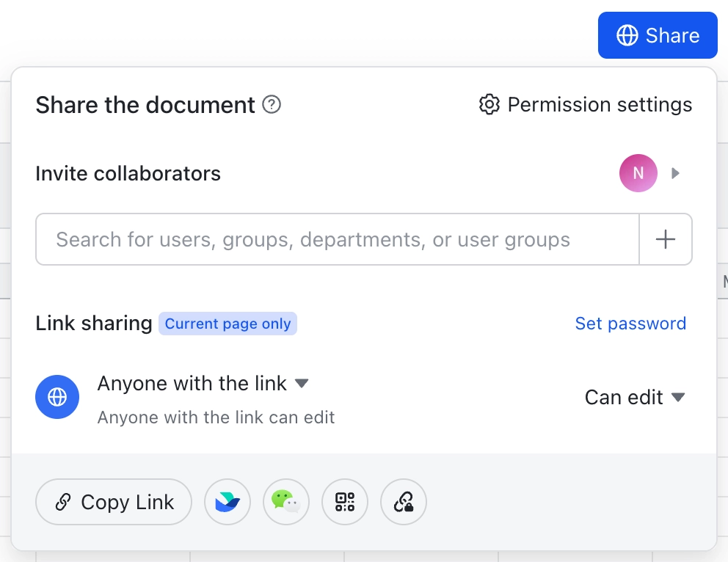Click the plus button to add collaborators
Image resolution: width=728 pixels, height=562 pixels.
(666, 239)
